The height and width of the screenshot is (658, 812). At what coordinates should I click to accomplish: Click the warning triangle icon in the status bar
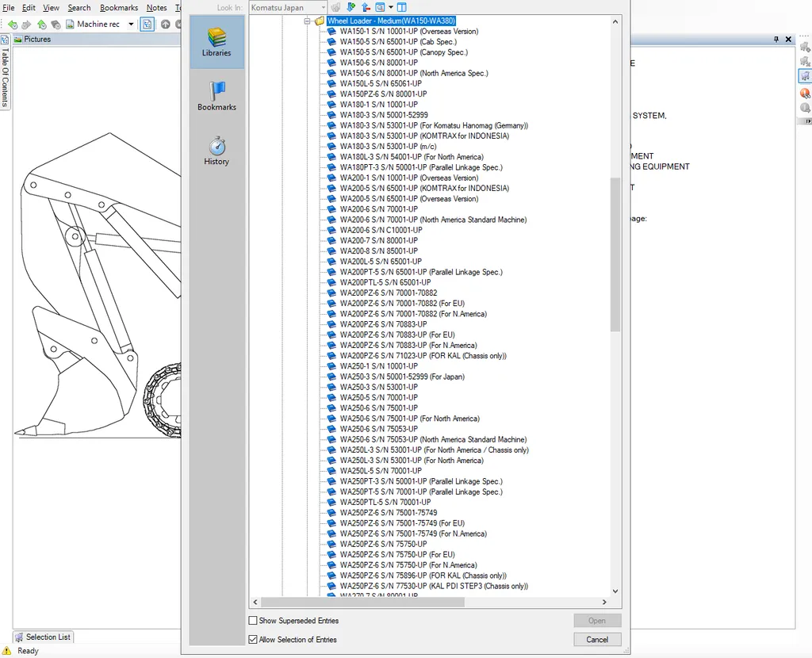point(6,651)
